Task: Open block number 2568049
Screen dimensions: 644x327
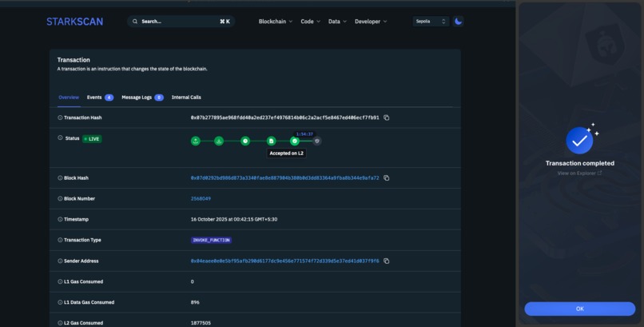Action: coord(201,198)
